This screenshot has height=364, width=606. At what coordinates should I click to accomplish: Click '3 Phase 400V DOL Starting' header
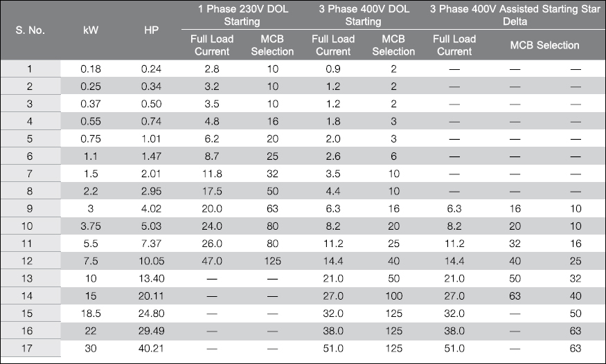coord(364,15)
